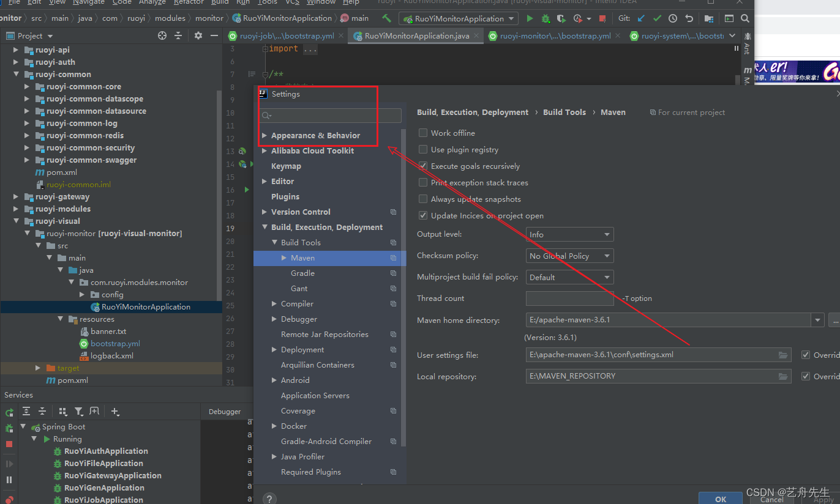
Task: Browse folder icon for Local repository
Action: pos(783,377)
